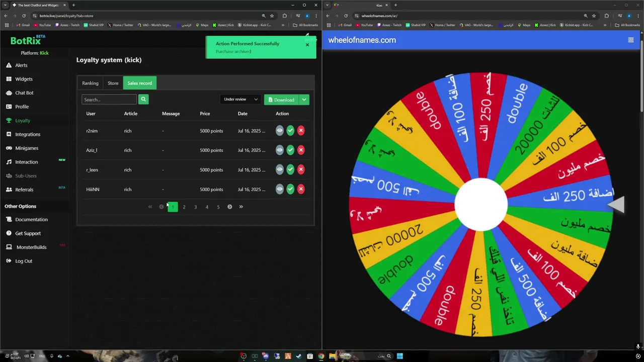
Task: Reload the wheelofnames browser page
Action: tap(346, 16)
